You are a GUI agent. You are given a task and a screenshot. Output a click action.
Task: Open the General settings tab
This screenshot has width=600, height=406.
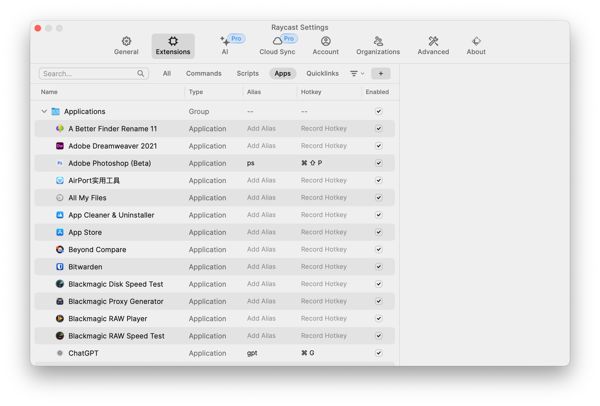(126, 46)
